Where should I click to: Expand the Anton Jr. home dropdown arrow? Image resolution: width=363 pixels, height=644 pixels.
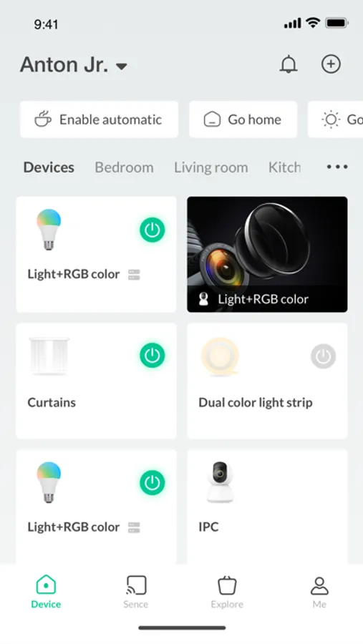click(121, 66)
